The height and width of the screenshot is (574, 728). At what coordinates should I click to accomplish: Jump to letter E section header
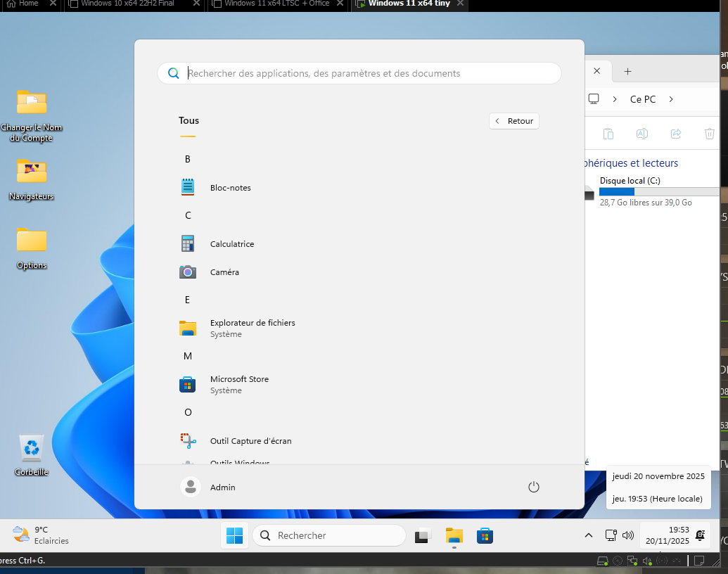click(x=188, y=300)
